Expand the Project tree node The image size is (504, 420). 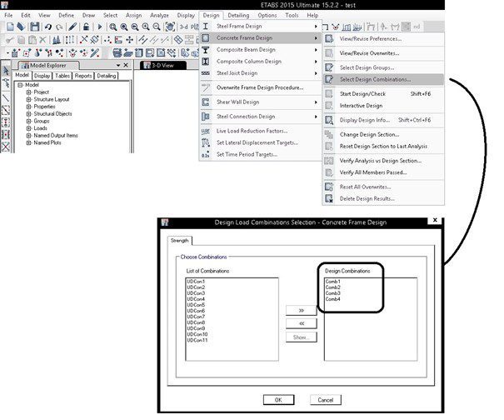tap(29, 92)
